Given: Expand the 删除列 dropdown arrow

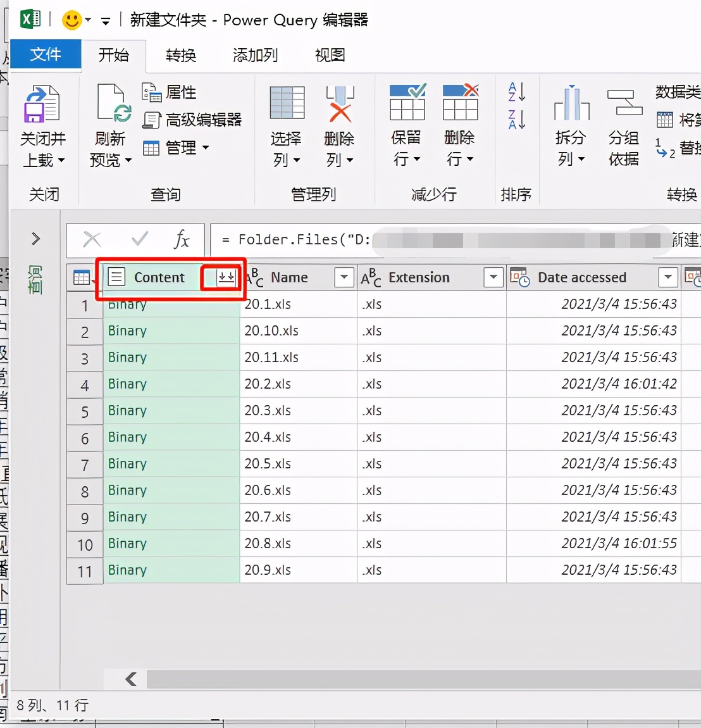Looking at the screenshot, I should [350, 161].
